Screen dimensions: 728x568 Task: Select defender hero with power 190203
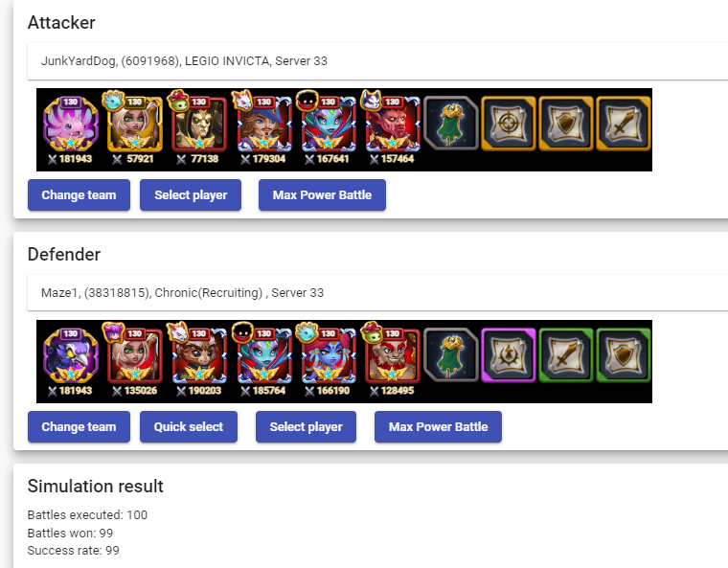tap(199, 355)
